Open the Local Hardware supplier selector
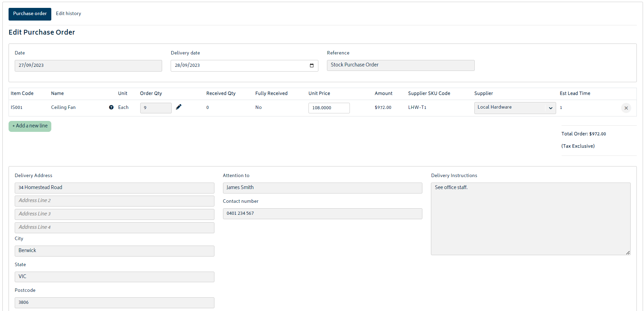Screen dimensions: 644x311 pyautogui.click(x=515, y=108)
